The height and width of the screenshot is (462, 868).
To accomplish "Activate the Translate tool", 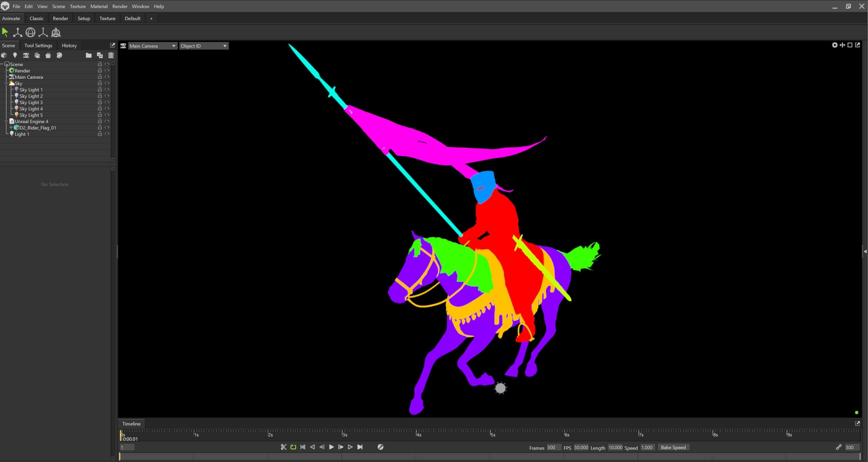I will click(17, 32).
